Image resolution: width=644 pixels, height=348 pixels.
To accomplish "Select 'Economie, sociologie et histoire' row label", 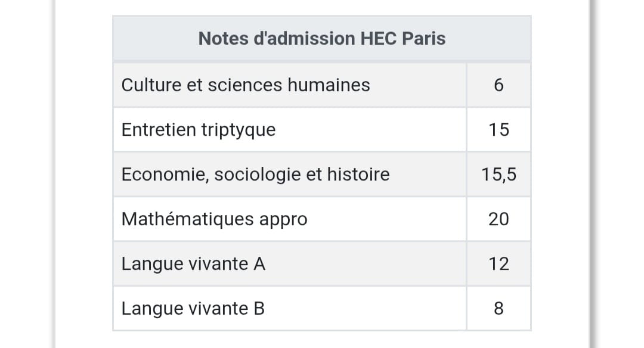I will tap(255, 175).
